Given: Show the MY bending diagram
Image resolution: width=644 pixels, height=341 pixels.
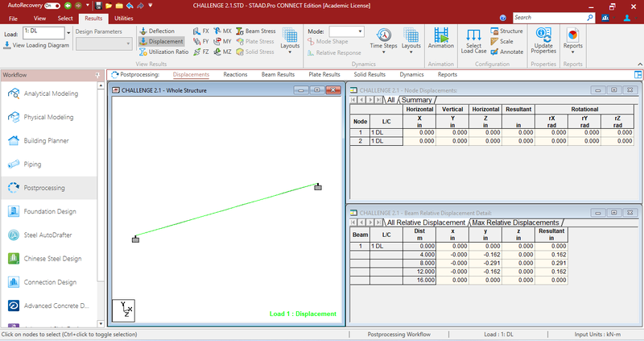Looking at the screenshot, I should [223, 42].
